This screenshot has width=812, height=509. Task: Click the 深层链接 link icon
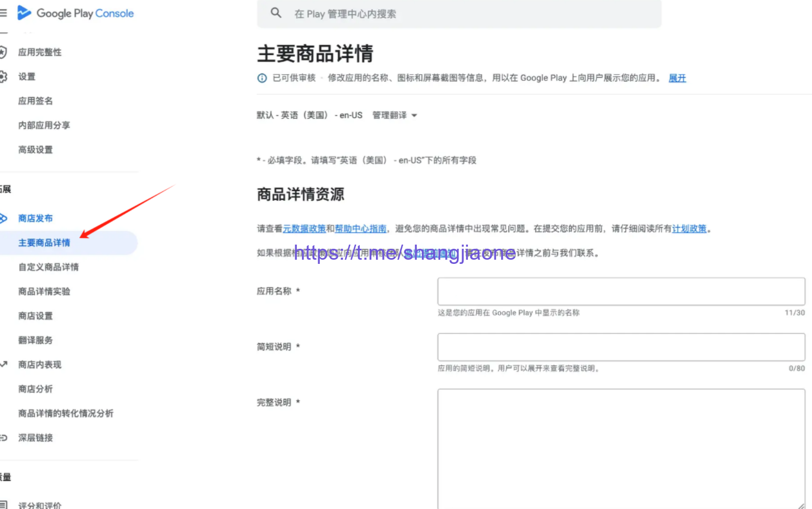3,438
